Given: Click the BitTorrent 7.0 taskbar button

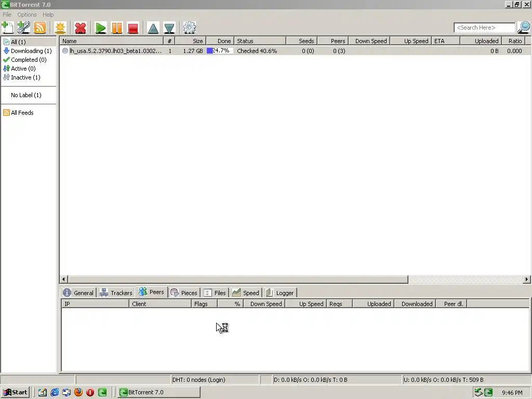Looking at the screenshot, I should (x=159, y=392).
